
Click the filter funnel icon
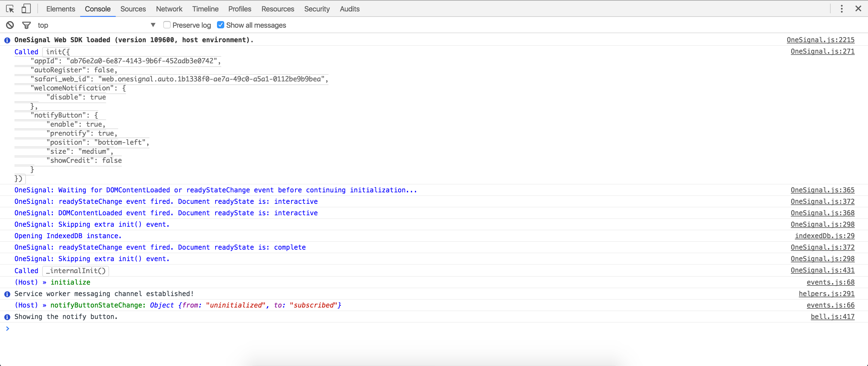tap(26, 25)
